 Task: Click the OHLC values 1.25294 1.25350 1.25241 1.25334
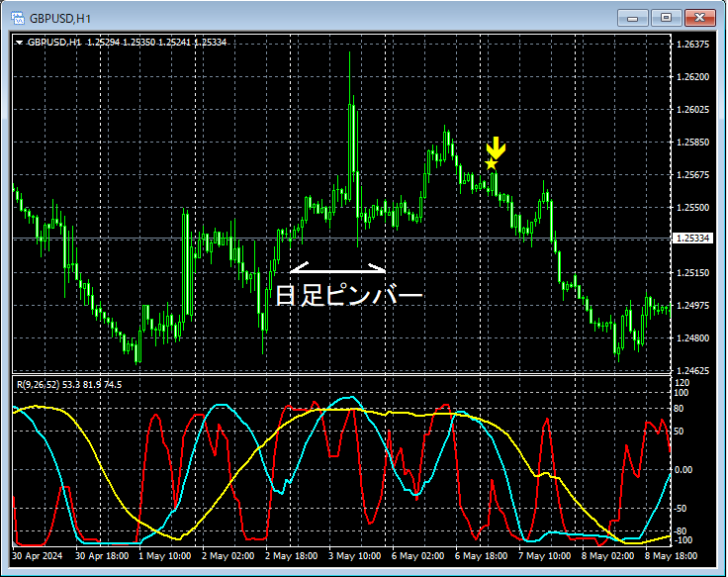pos(157,43)
